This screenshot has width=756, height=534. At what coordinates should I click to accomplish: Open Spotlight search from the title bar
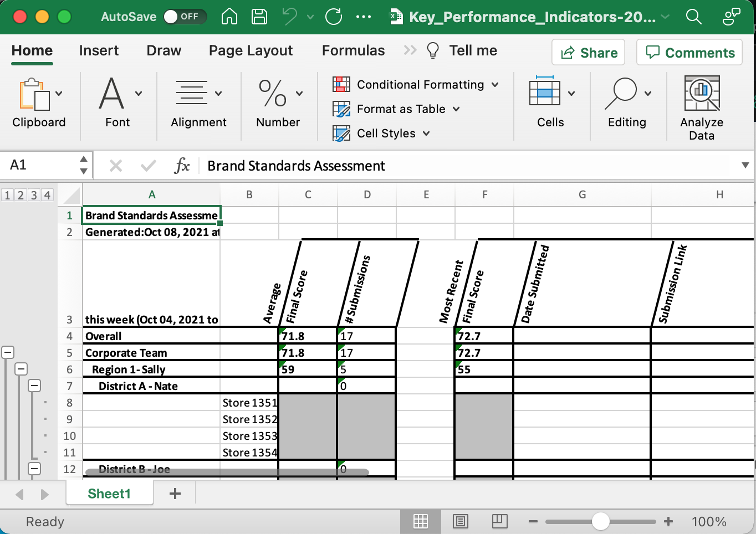[693, 17]
